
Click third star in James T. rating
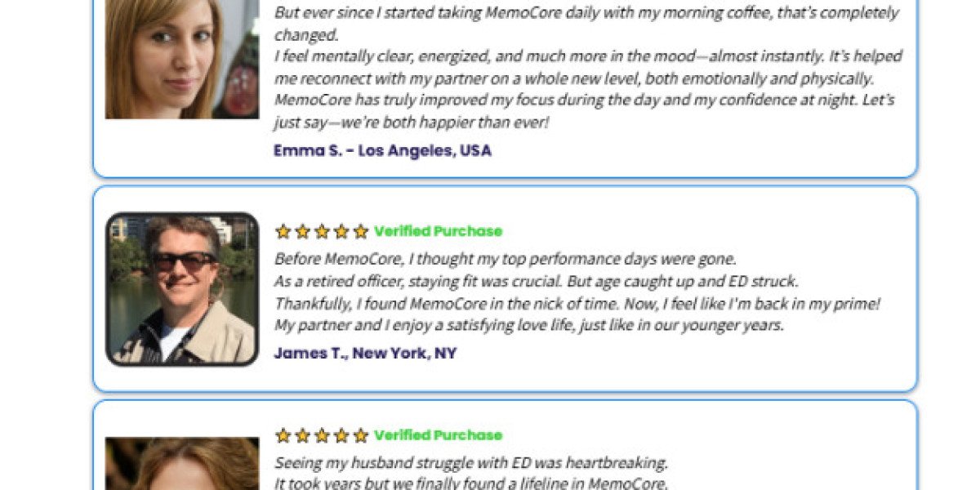coord(322,231)
